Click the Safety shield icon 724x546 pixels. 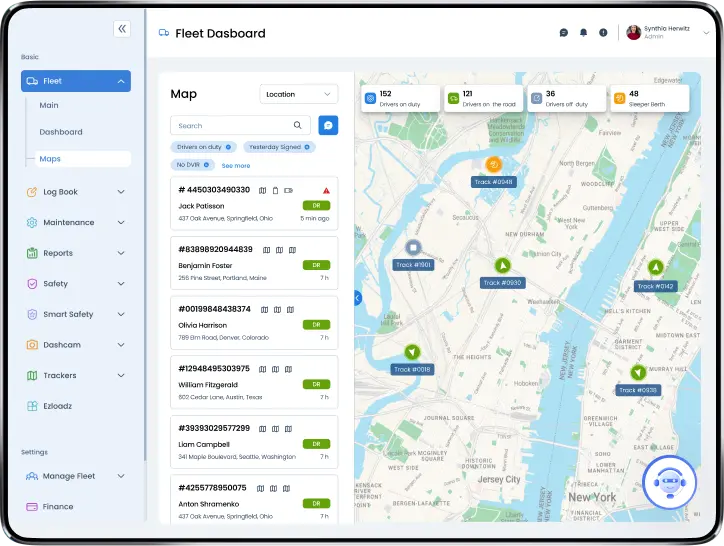click(x=32, y=284)
